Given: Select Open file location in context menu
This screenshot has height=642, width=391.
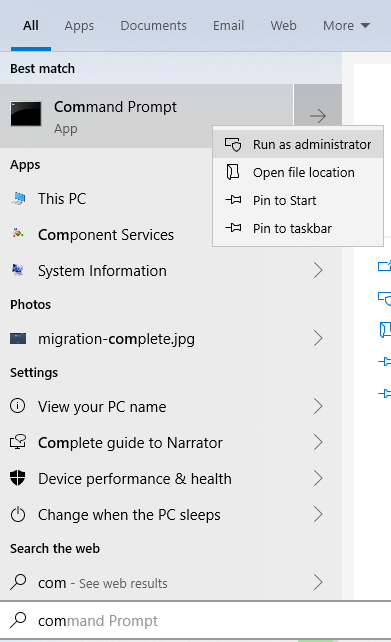Looking at the screenshot, I should click(x=298, y=172).
